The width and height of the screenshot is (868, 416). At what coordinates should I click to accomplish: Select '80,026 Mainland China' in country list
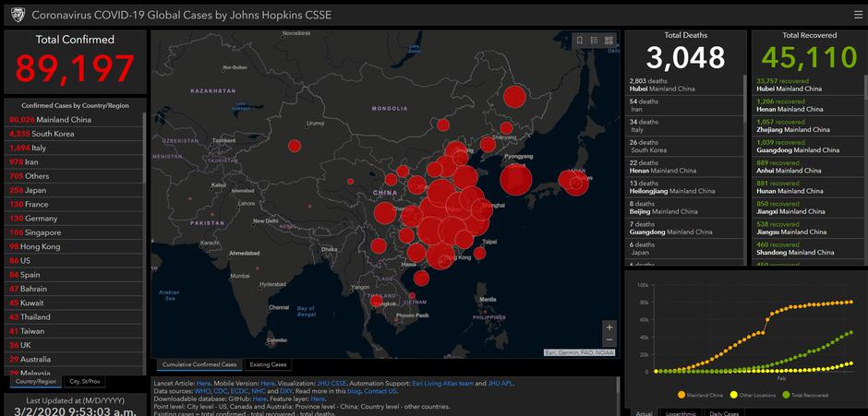75,120
